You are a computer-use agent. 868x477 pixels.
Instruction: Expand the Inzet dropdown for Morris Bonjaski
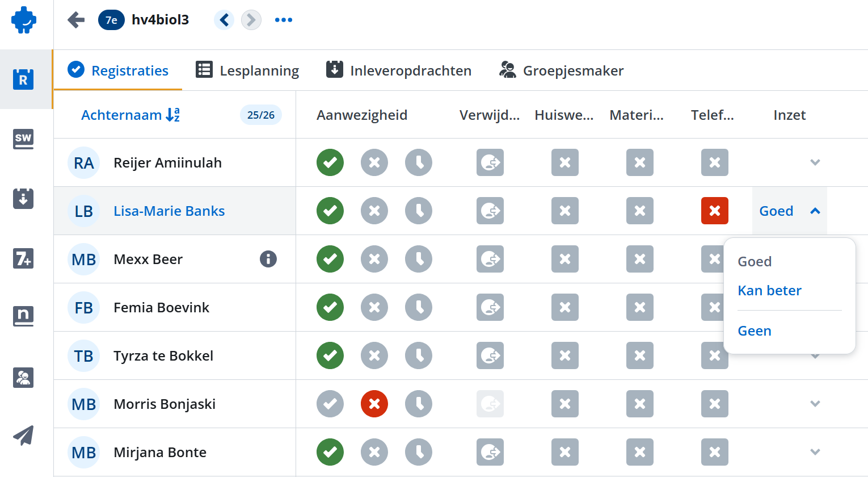pyautogui.click(x=815, y=404)
